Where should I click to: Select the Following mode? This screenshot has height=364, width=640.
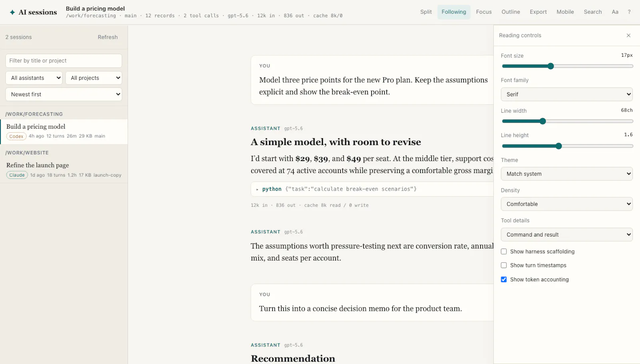click(454, 12)
